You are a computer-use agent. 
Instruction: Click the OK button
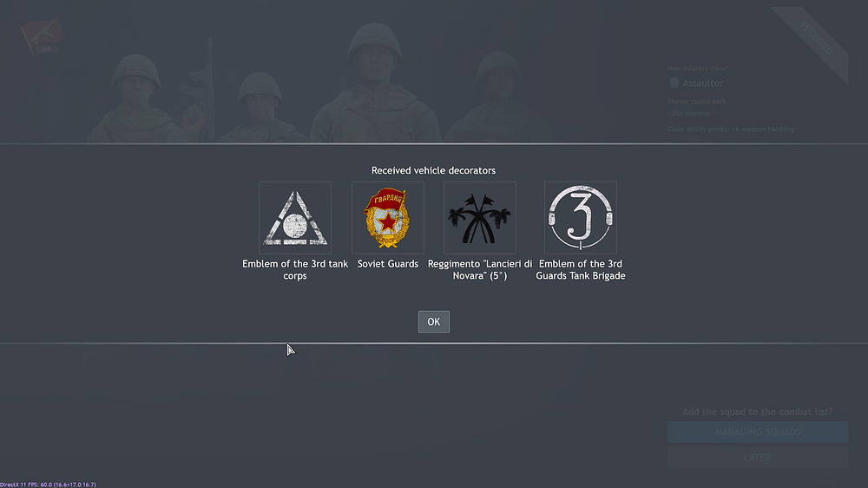[433, 322]
